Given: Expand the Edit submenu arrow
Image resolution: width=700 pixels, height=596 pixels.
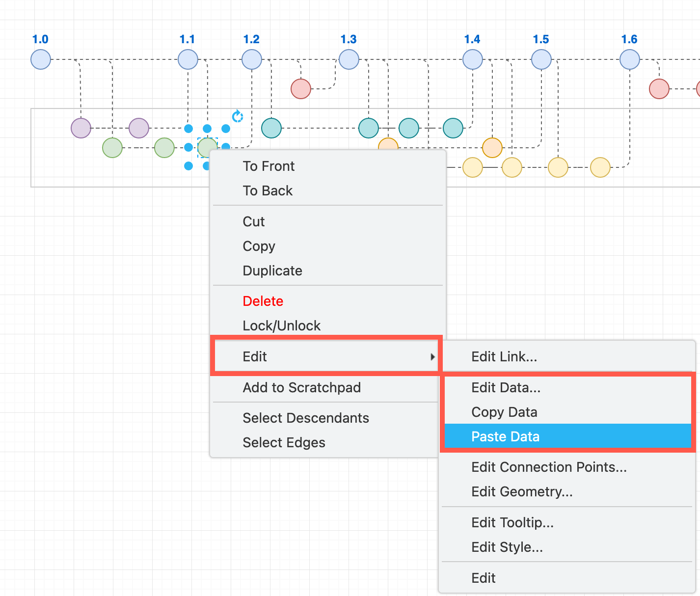Looking at the screenshot, I should (433, 357).
